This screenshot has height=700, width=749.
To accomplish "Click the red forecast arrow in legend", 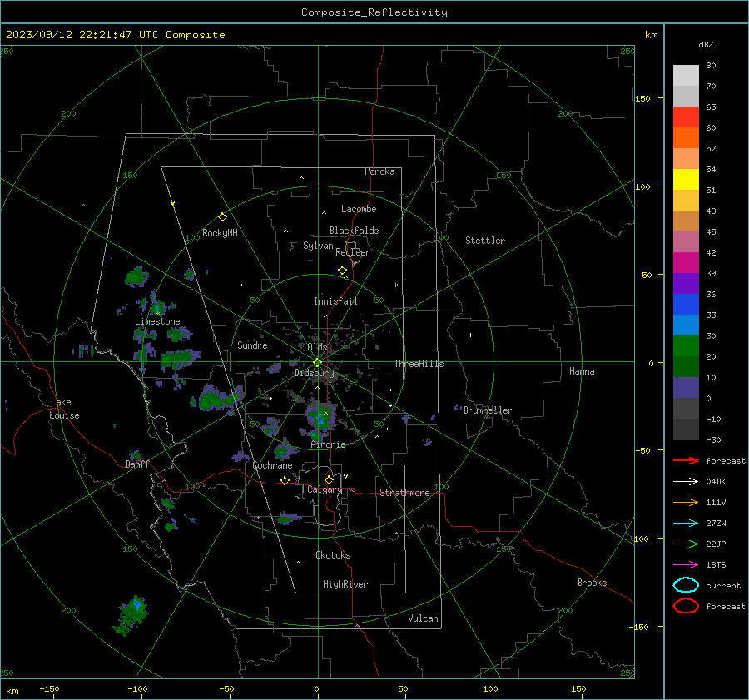I will coord(686,460).
